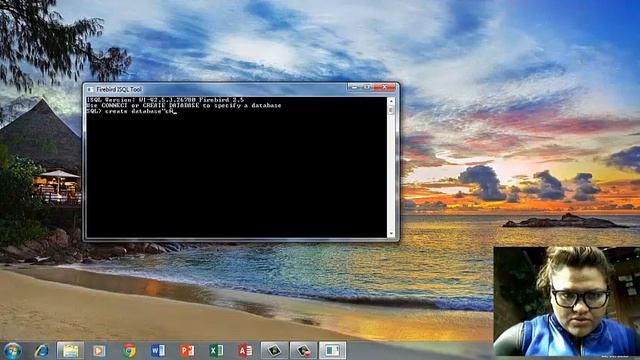Click the webcam video overlay
Viewport: 640px width, 360px height.
pyautogui.click(x=567, y=301)
